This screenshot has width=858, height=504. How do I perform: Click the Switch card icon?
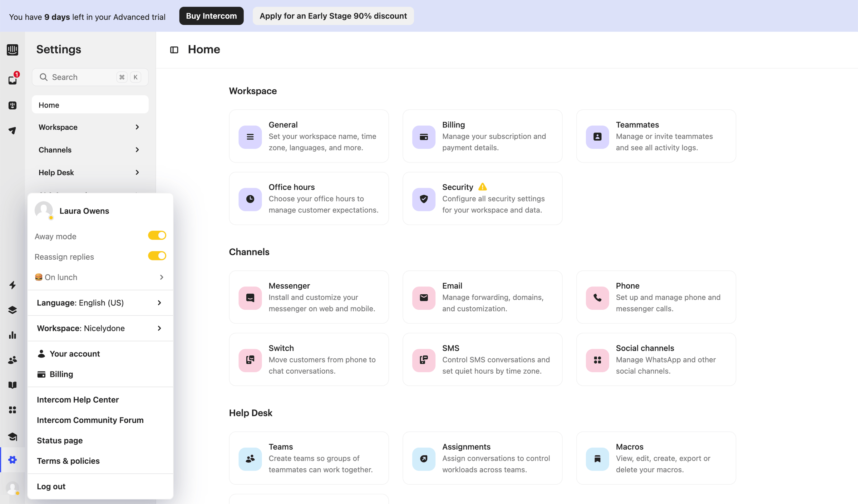[x=250, y=360]
